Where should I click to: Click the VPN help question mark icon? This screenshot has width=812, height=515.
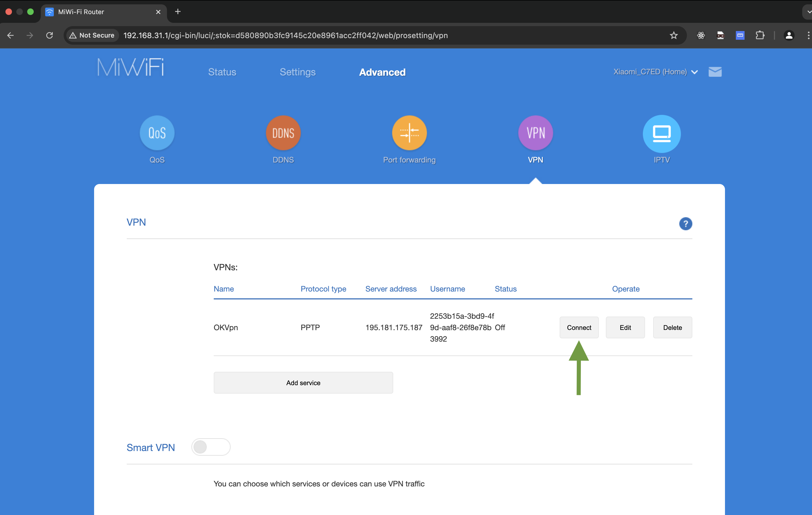coord(685,224)
